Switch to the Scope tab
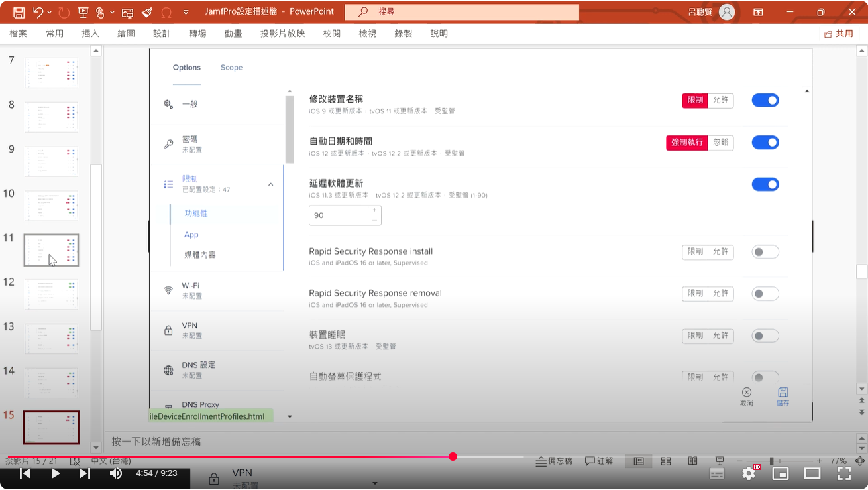The image size is (868, 490). 231,68
